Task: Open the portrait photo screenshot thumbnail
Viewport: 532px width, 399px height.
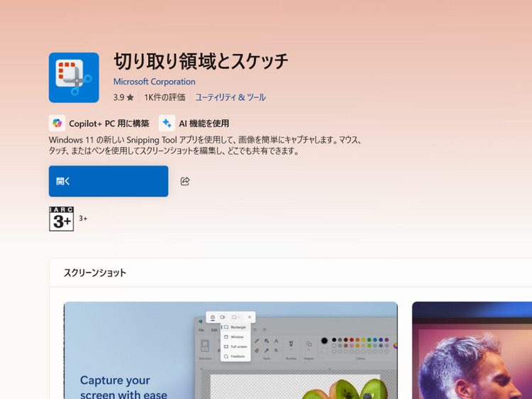Action: click(x=472, y=350)
